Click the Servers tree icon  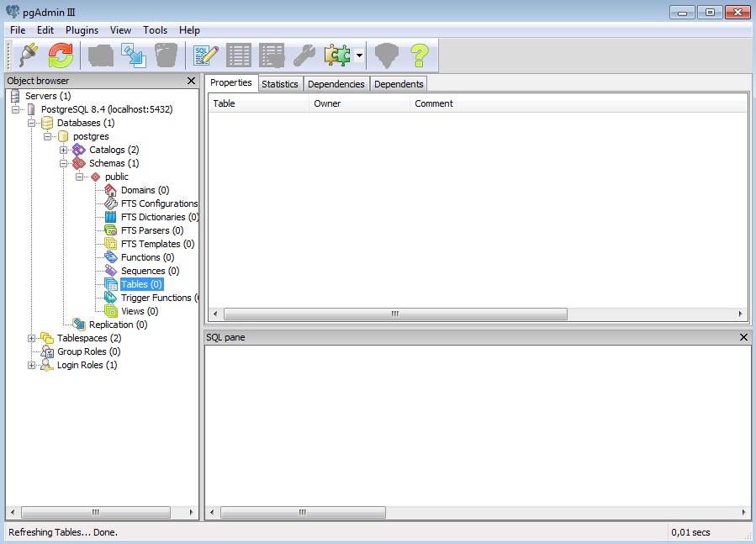(15, 96)
